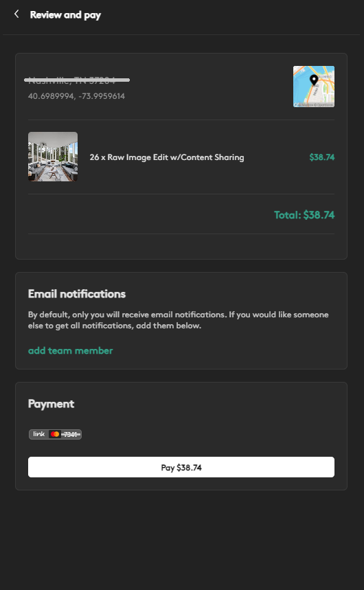Click the black location pin on map
The height and width of the screenshot is (590, 364).
click(x=314, y=80)
